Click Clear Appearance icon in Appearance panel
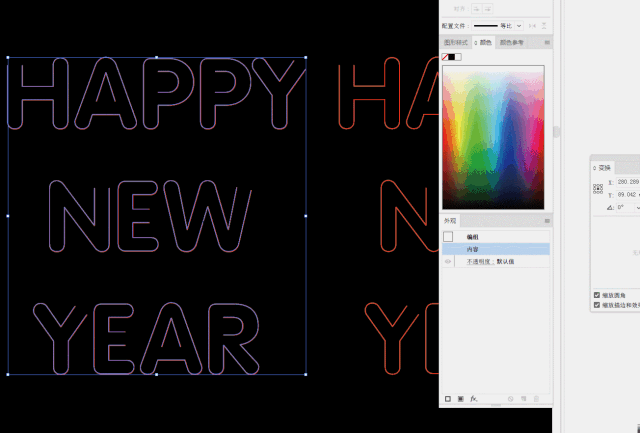The width and height of the screenshot is (640, 433). [x=510, y=399]
